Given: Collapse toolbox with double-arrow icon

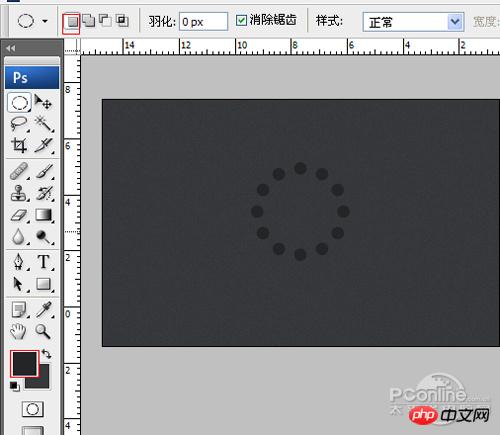Looking at the screenshot, I should (10, 48).
